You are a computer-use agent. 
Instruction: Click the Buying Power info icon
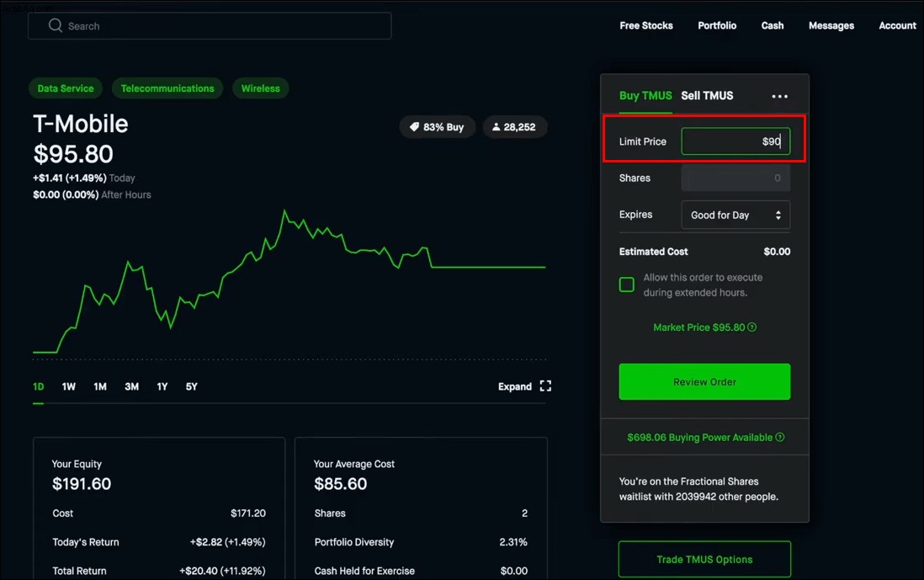[779, 437]
